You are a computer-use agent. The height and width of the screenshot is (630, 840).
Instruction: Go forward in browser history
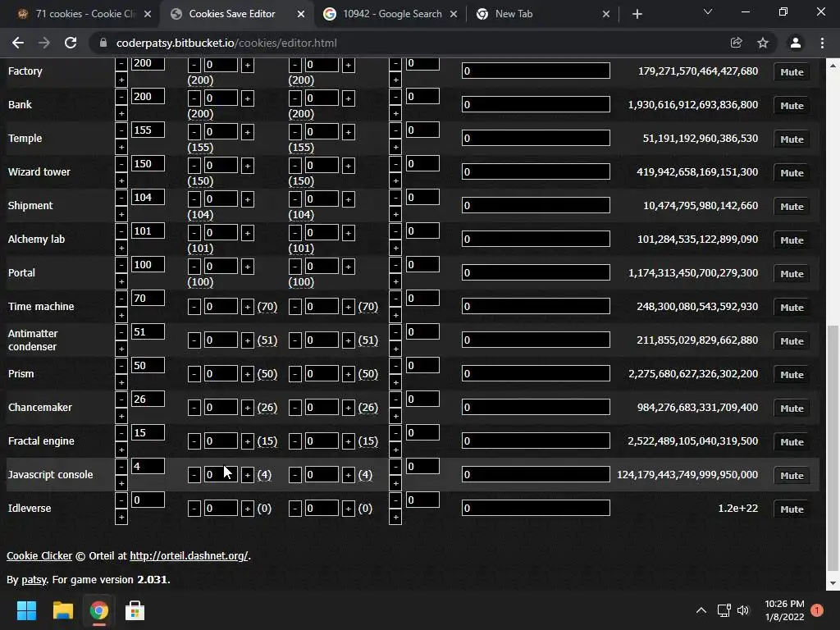click(x=44, y=43)
